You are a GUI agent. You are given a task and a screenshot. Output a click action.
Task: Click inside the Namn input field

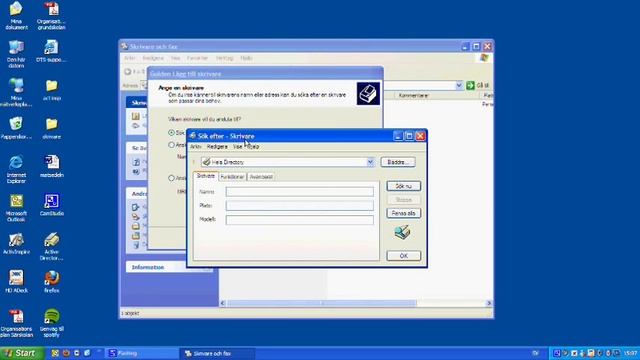click(300, 191)
